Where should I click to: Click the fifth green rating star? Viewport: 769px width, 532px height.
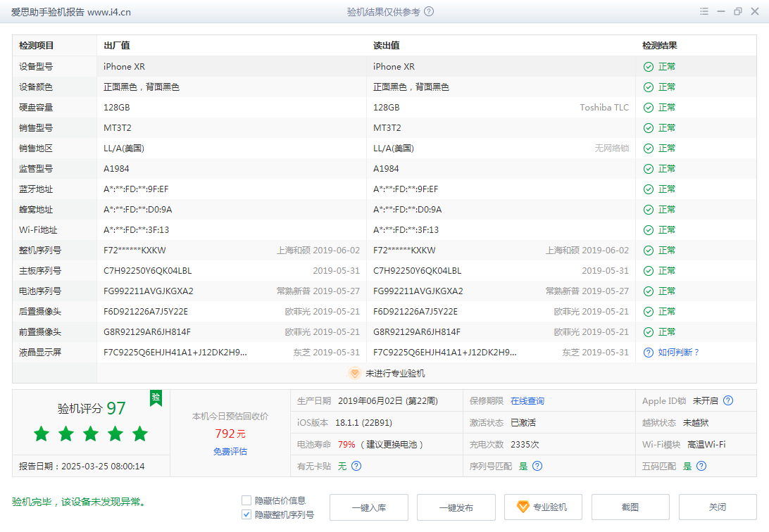(x=140, y=433)
